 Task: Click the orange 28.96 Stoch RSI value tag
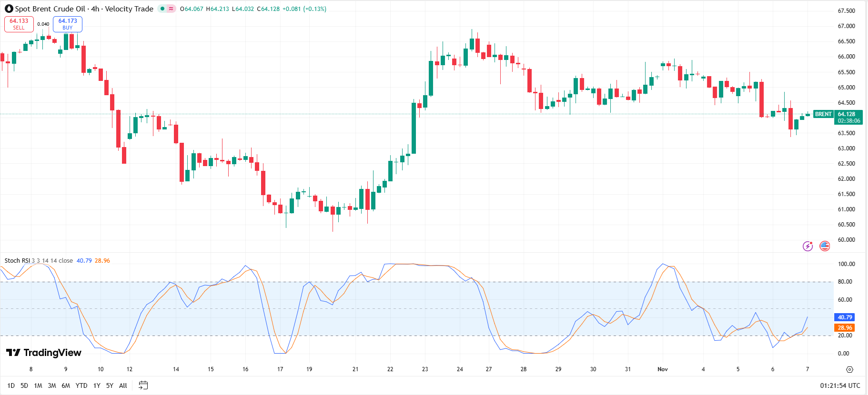tap(845, 328)
